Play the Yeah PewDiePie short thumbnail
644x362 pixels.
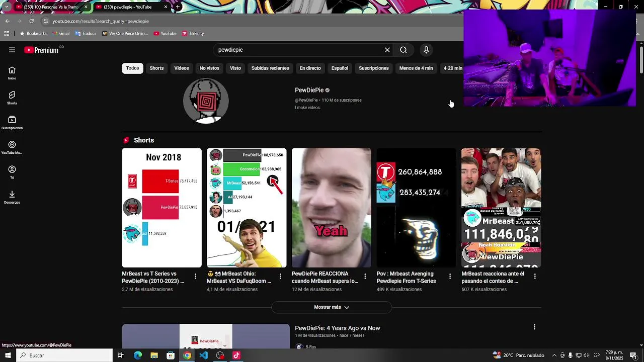click(x=332, y=208)
